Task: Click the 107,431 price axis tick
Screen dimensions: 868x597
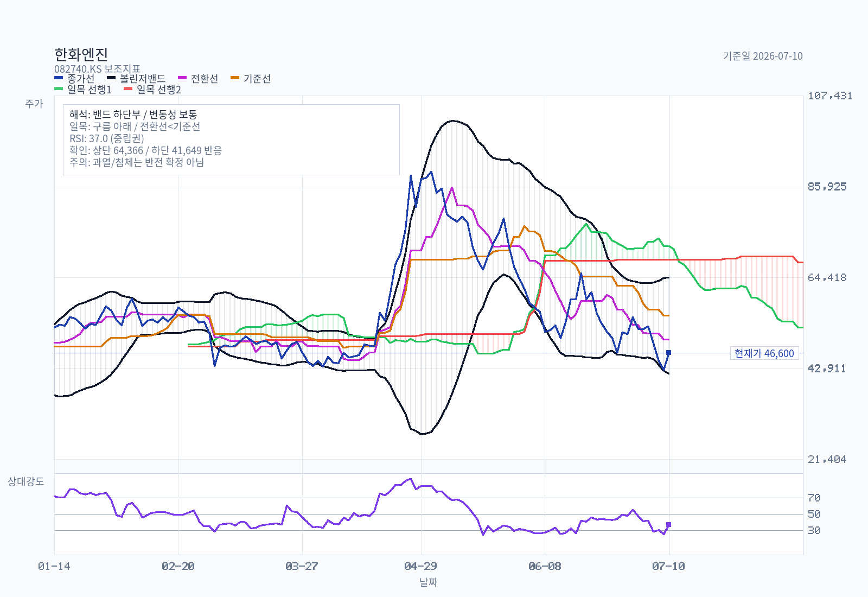Action: click(830, 96)
